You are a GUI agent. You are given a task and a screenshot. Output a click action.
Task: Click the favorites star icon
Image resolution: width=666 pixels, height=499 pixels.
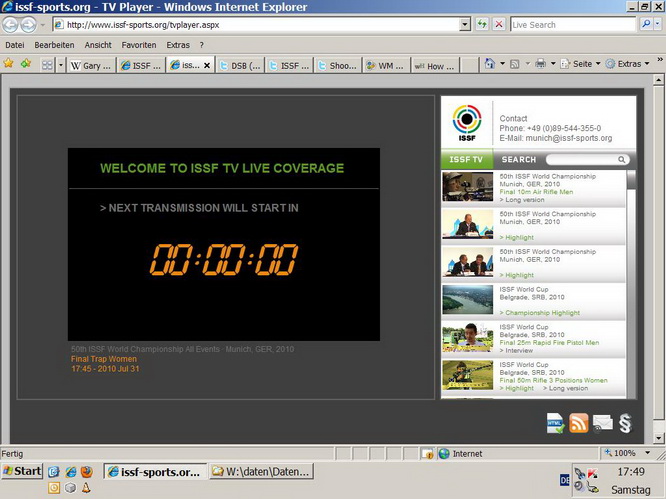tap(9, 63)
